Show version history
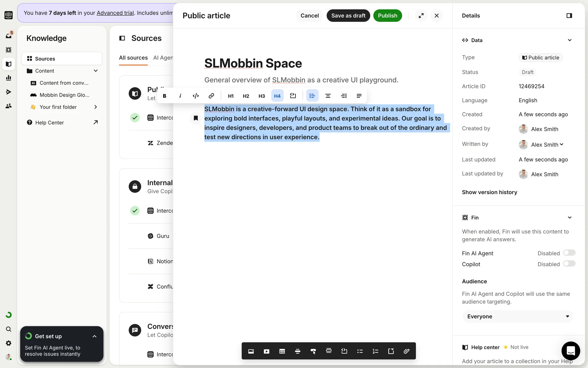Viewport: 588px width, 368px height. [489, 192]
